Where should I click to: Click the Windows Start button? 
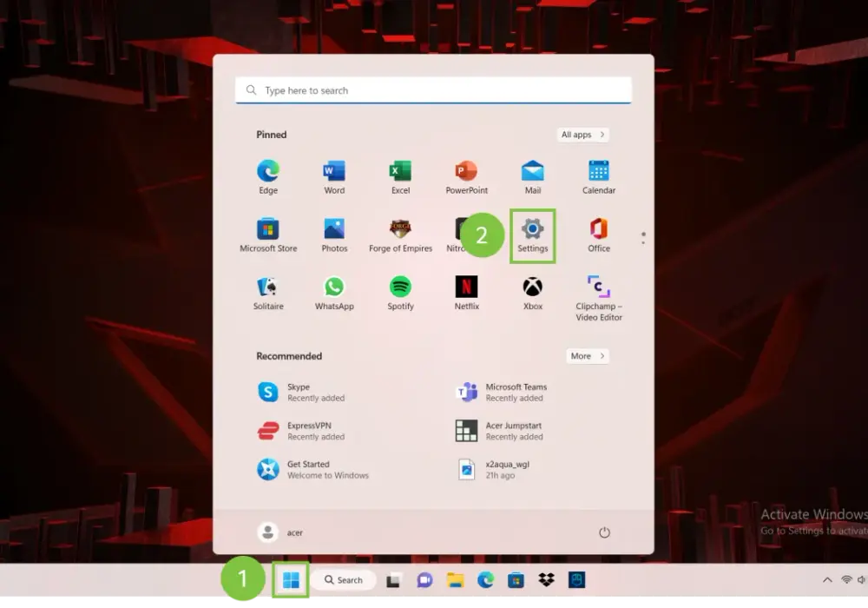pos(291,579)
